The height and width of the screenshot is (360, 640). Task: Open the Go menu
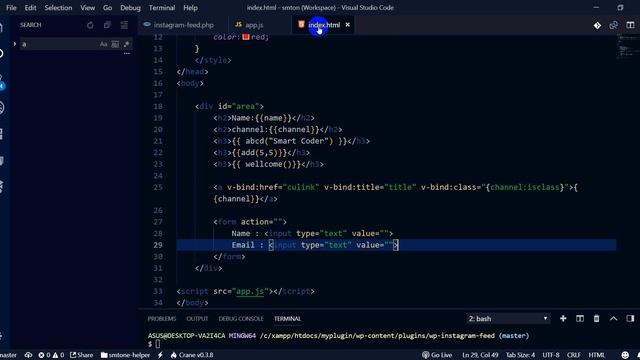tap(107, 8)
